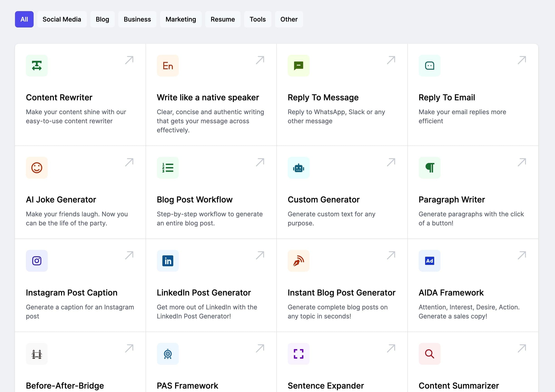
Task: Select the AI Joke Generator icon
Action: tap(37, 167)
